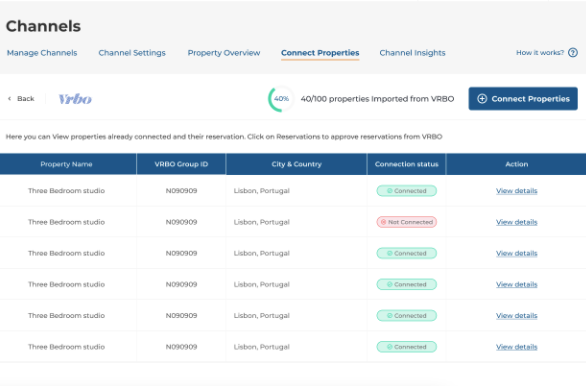Image resolution: width=586 pixels, height=386 pixels.
Task: Click the 40% circular progress indicator
Action: [281, 99]
